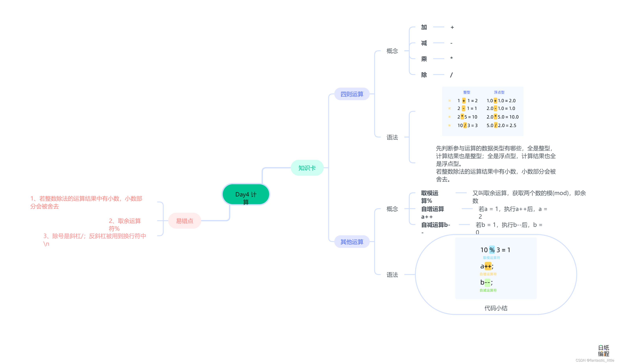Open the 代码小结 code image
Screen dimensions: 617x364
point(496,268)
